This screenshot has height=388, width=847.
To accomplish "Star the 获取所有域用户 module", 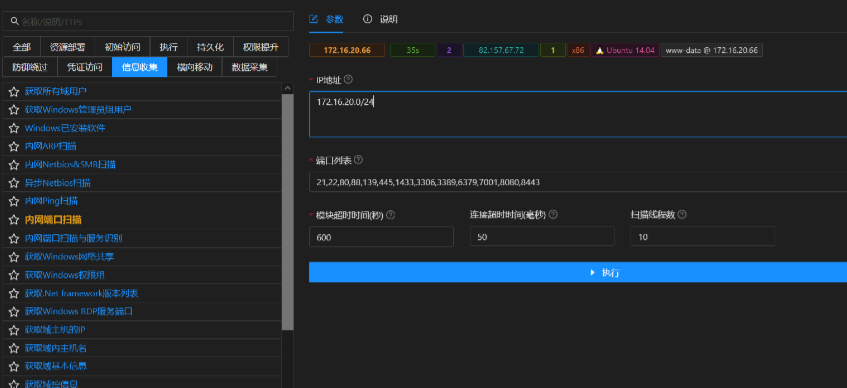I will point(14,92).
